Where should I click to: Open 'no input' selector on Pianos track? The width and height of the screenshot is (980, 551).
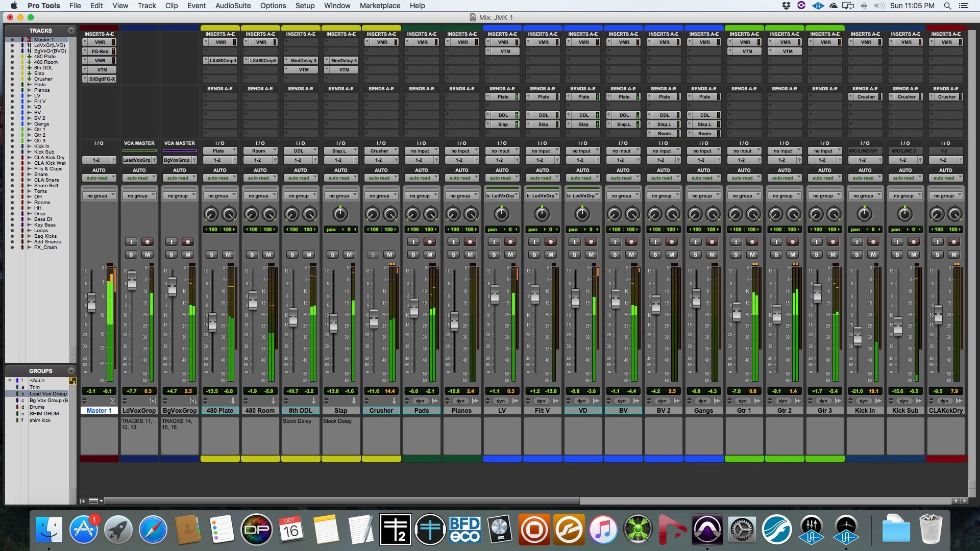(x=461, y=151)
